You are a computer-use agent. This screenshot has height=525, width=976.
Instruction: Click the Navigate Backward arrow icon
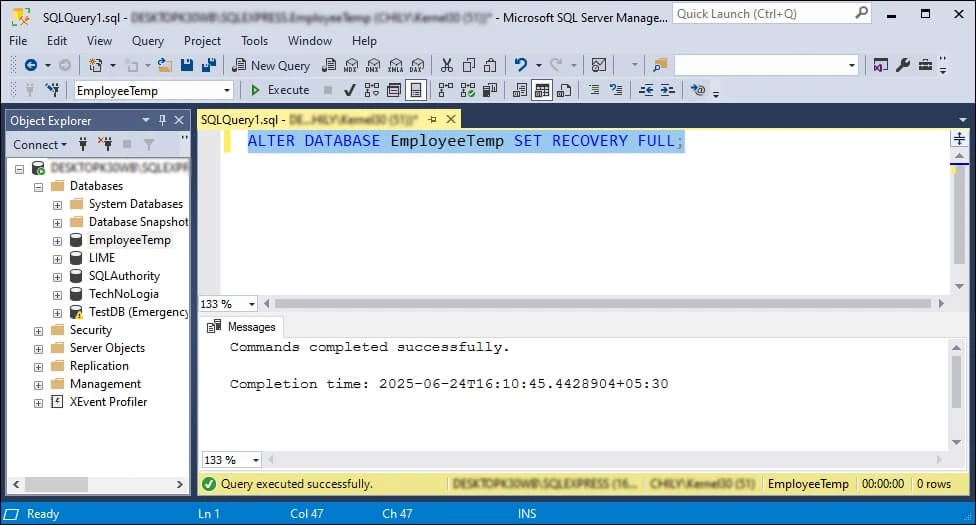click(x=30, y=65)
